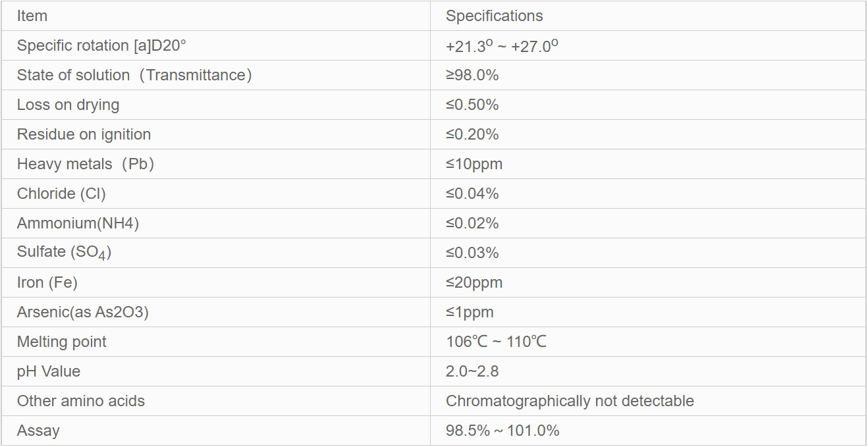Select the 'Residue on ignition' cell

(x=84, y=134)
